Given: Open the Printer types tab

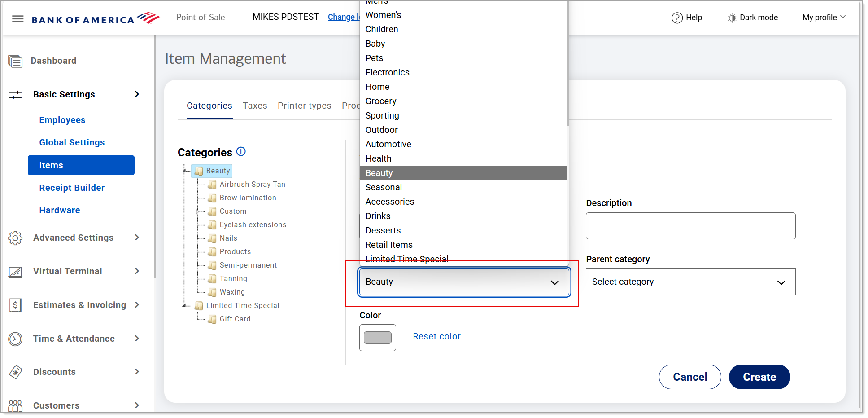Looking at the screenshot, I should 305,106.
